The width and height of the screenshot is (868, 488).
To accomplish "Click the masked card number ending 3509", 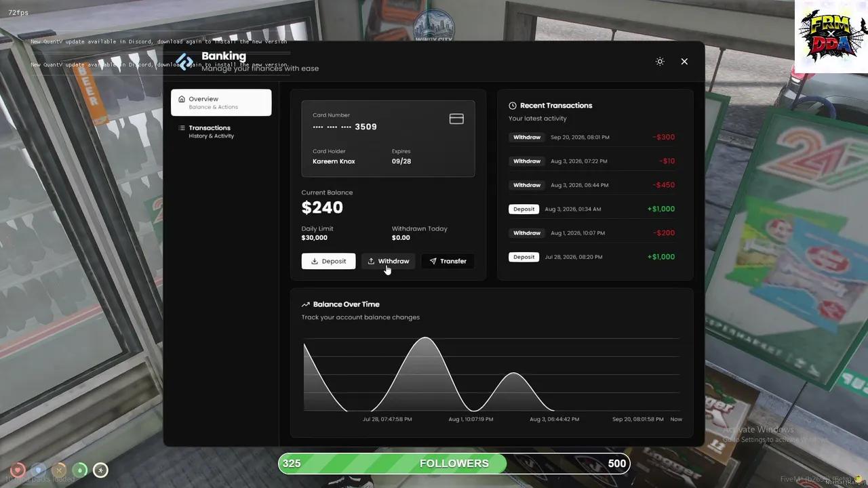I will 344,127.
